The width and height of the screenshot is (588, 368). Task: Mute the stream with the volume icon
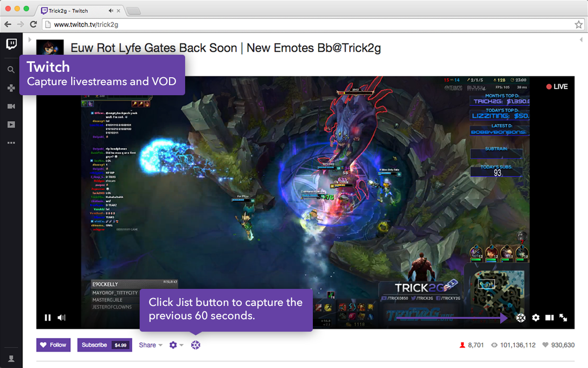pos(62,317)
